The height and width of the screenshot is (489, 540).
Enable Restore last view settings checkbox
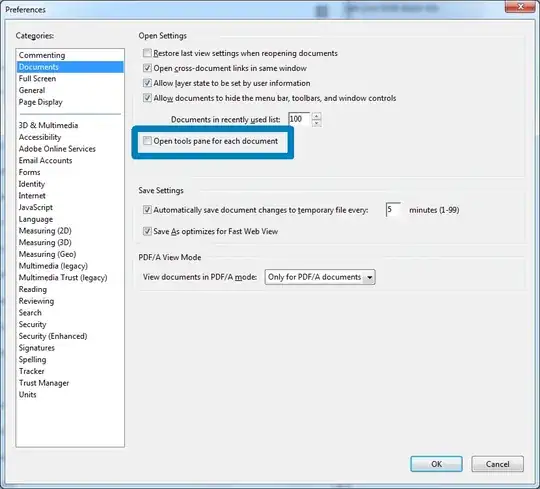pos(147,53)
